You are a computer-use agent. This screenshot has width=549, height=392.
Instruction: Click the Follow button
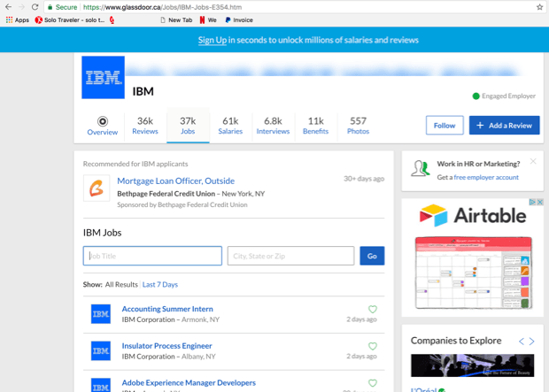[445, 126]
